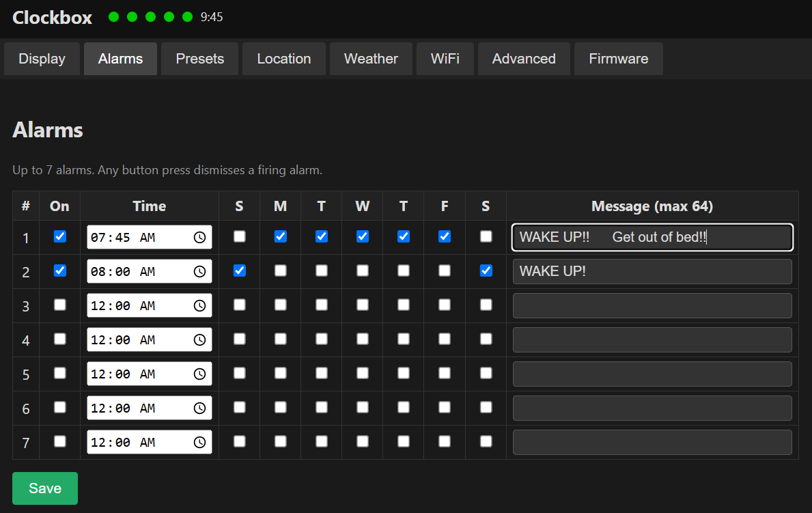This screenshot has height=513, width=812.
Task: Click alarm 5 clock picker icon
Action: [200, 374]
